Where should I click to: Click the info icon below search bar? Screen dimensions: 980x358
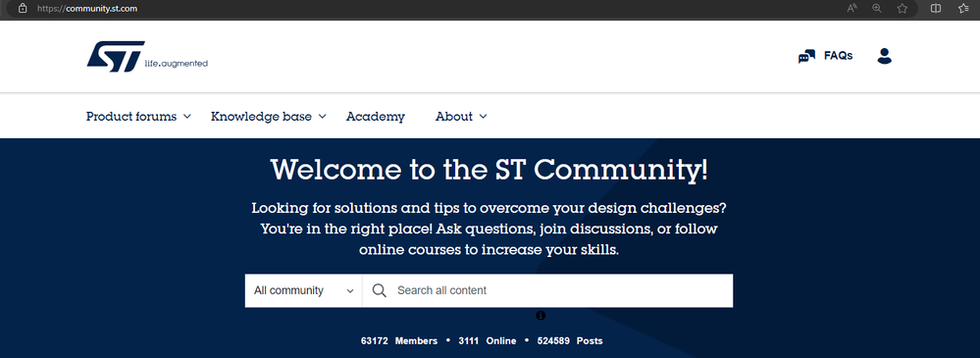[541, 316]
